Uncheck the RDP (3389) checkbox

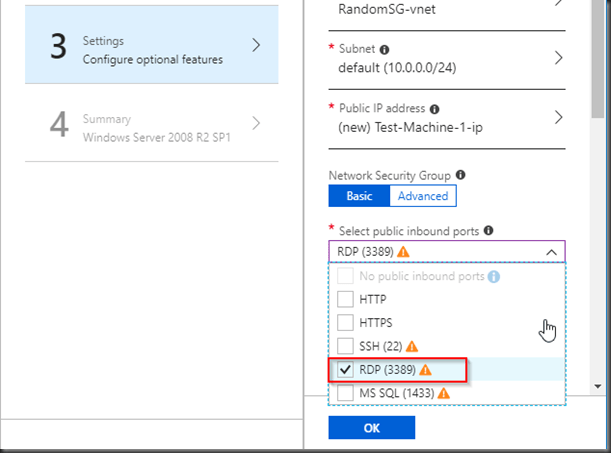pos(345,369)
